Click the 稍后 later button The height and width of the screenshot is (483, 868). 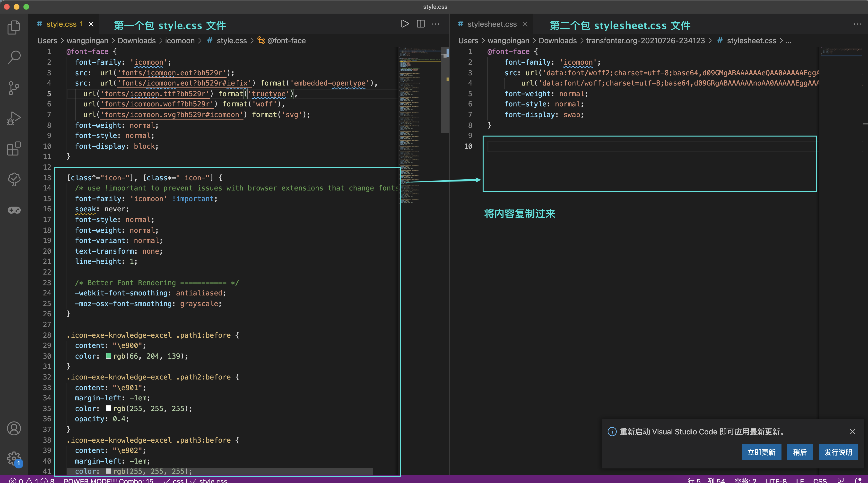pos(800,452)
